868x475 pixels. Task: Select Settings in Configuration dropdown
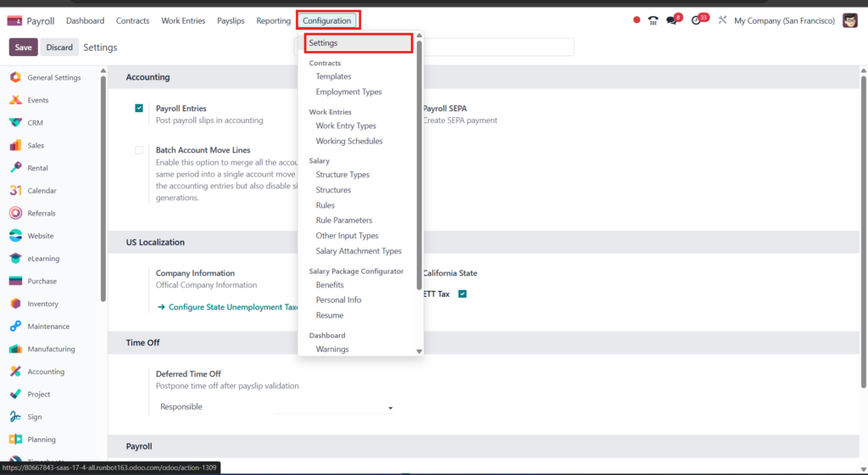coord(359,43)
